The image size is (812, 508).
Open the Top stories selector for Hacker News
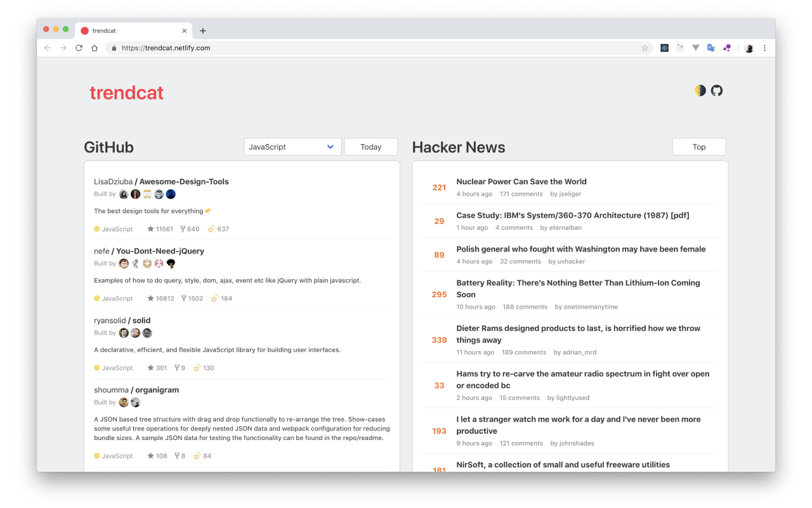click(698, 147)
